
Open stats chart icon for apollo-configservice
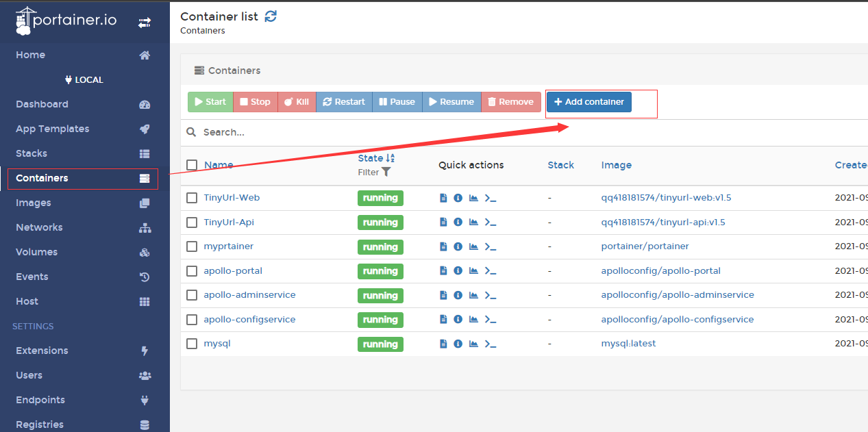pyautogui.click(x=473, y=320)
